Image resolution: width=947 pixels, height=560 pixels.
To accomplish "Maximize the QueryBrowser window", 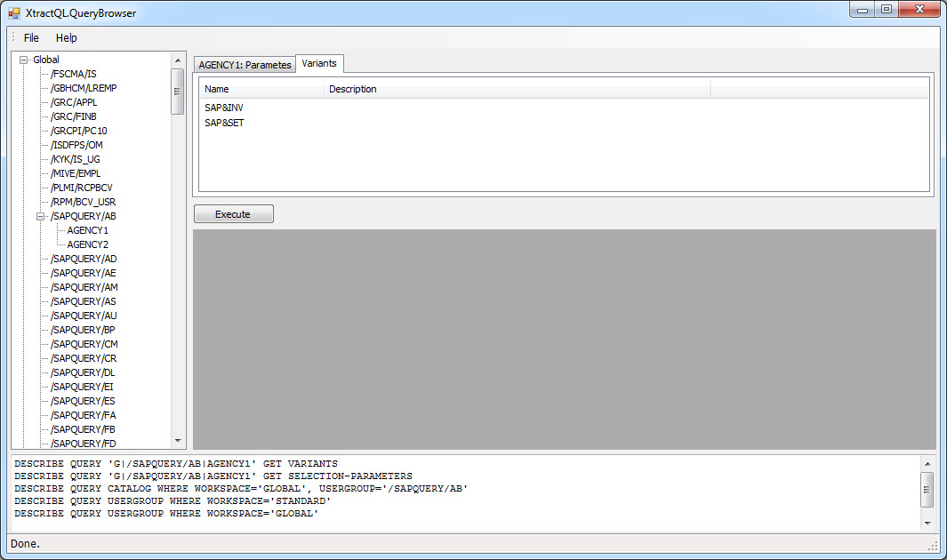I will click(x=886, y=10).
